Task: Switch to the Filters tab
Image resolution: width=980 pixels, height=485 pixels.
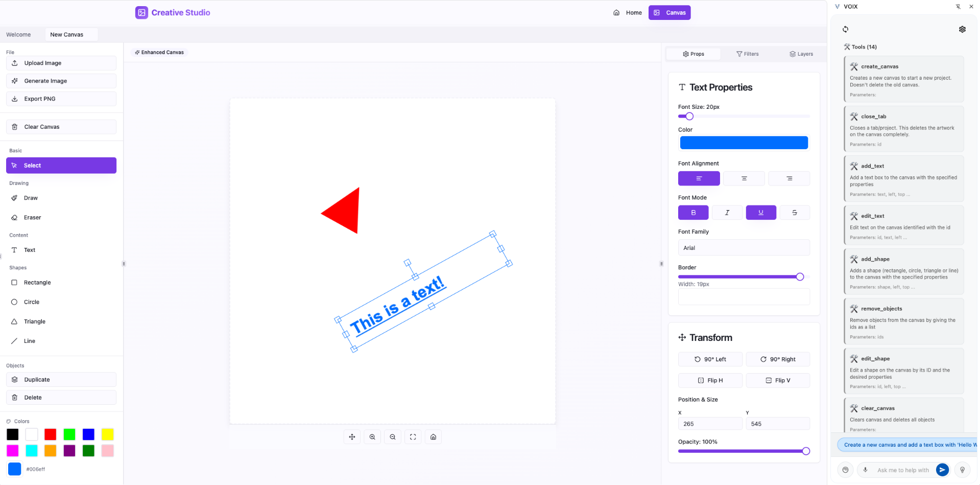Action: click(747, 54)
